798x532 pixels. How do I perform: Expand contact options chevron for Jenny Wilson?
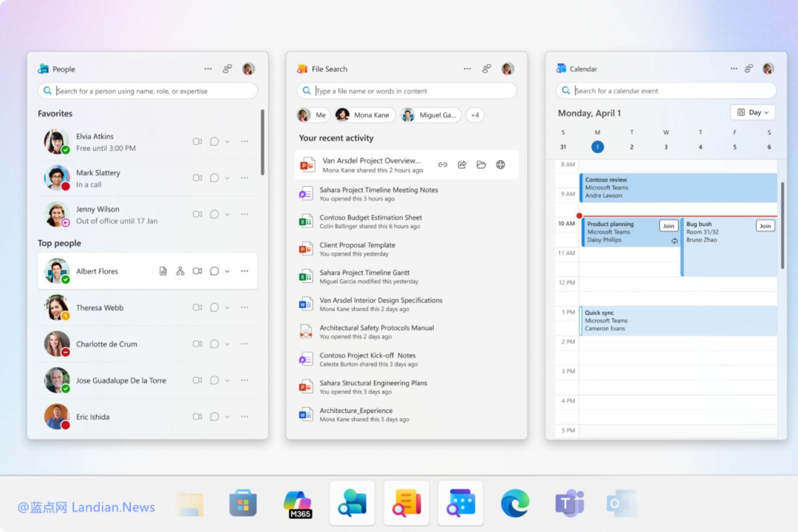227,214
